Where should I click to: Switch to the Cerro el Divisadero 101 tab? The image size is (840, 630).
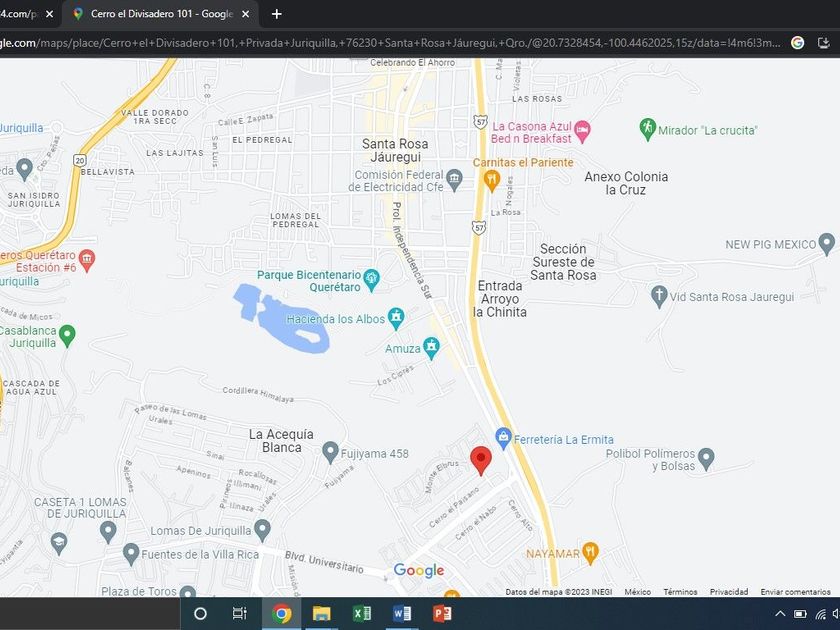coord(160,14)
